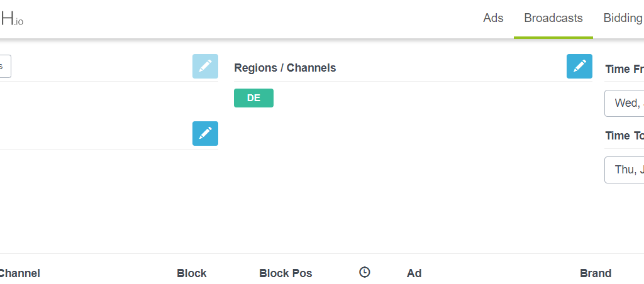Sort by the clock icon column
644x284 pixels.
tap(364, 272)
